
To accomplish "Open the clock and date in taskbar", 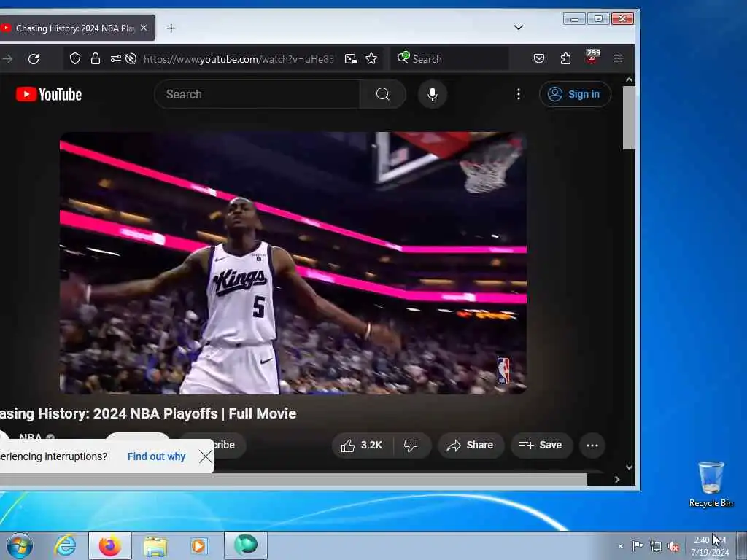I will click(710, 546).
